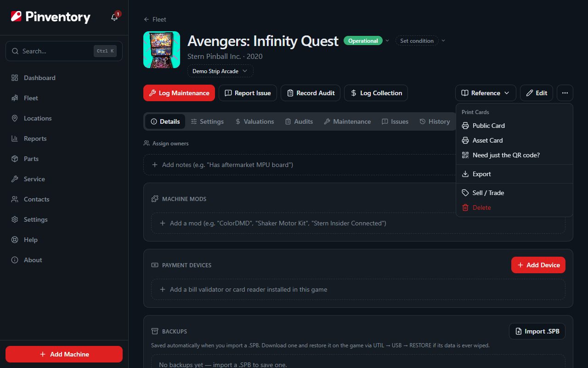Click the Add Device button
This screenshot has width=588, height=368.
pos(538,265)
